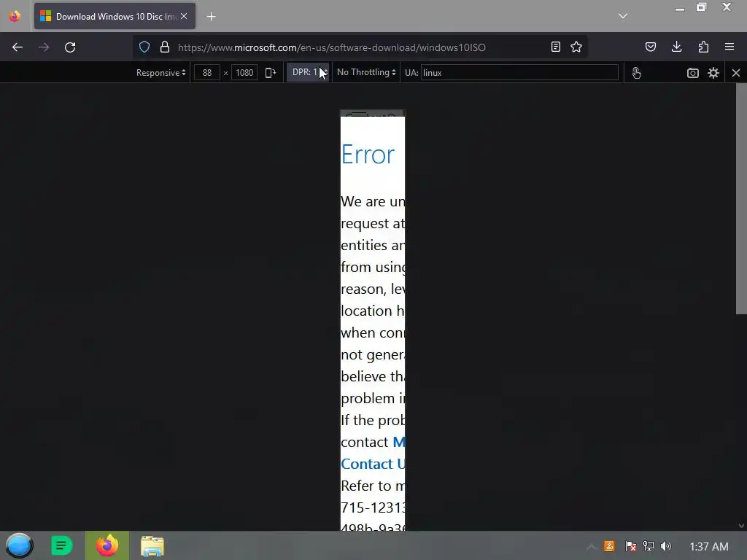747x560 pixels.
Task: Select the Download Windows 10 Disc Image tab
Action: 115,16
